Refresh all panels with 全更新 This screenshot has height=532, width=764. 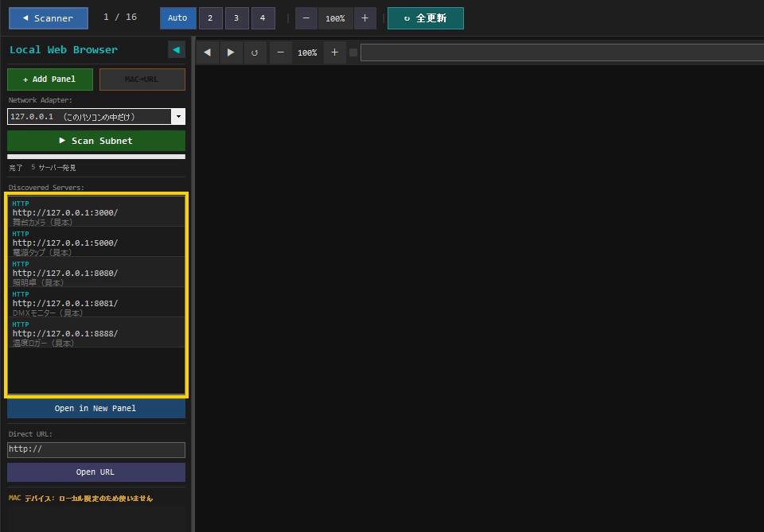point(425,18)
